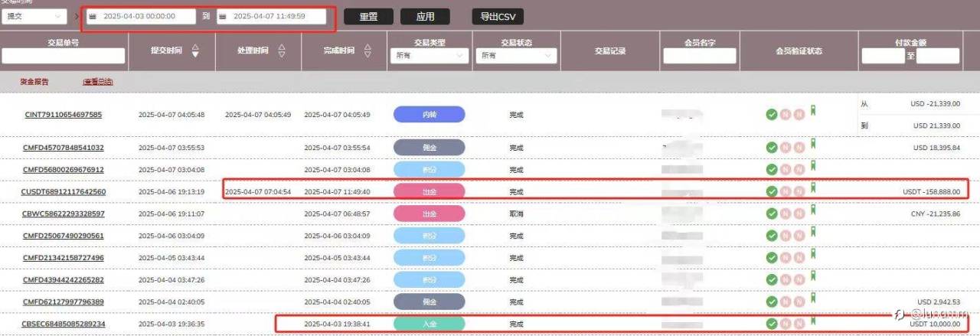Screen dimensions: 980x336
Task: Click the green ribbon icon in row CMFD56800269676912
Action: click(813, 165)
